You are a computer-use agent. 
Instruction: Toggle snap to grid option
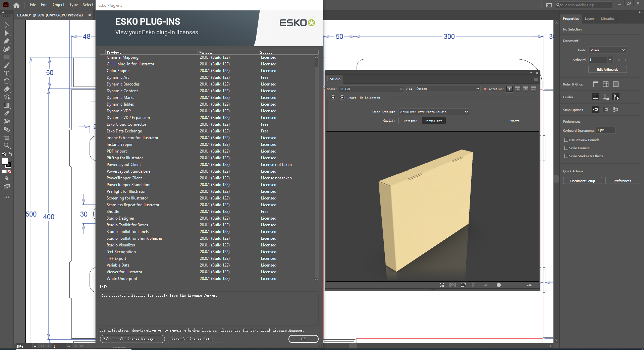coord(606,110)
